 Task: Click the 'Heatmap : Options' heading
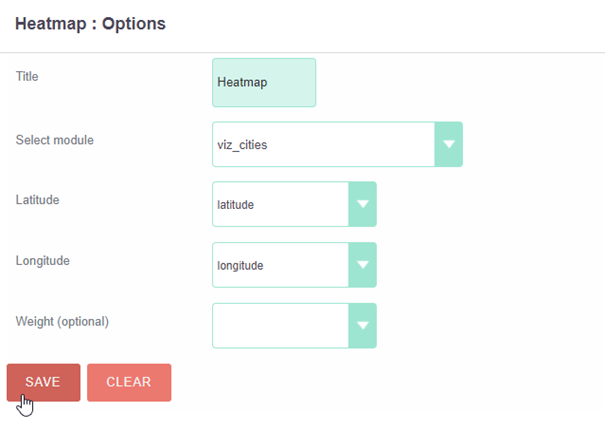tap(90, 24)
